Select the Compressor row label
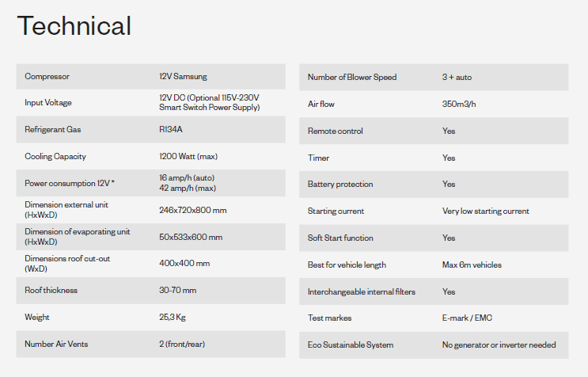Image resolution: width=588 pixels, height=377 pixels. coord(47,77)
